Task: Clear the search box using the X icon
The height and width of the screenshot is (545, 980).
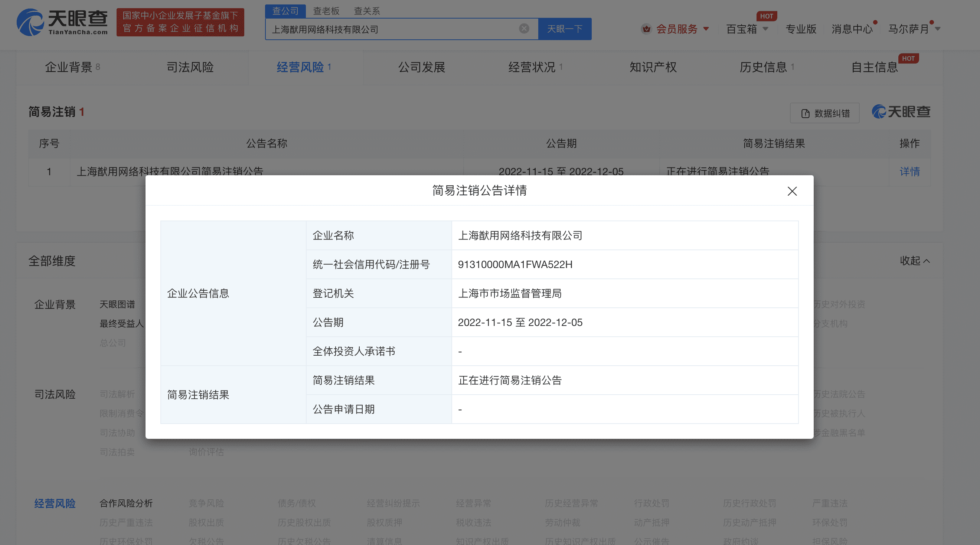Action: click(524, 28)
